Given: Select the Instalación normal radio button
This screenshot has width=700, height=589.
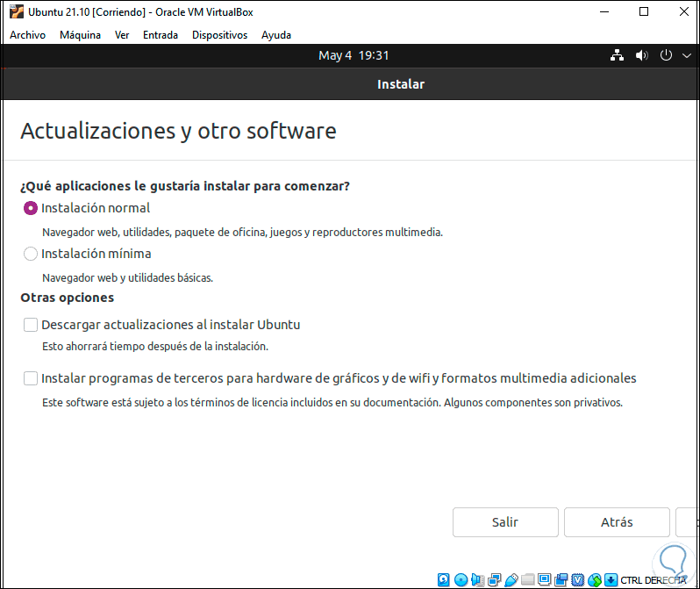Looking at the screenshot, I should click(31, 208).
